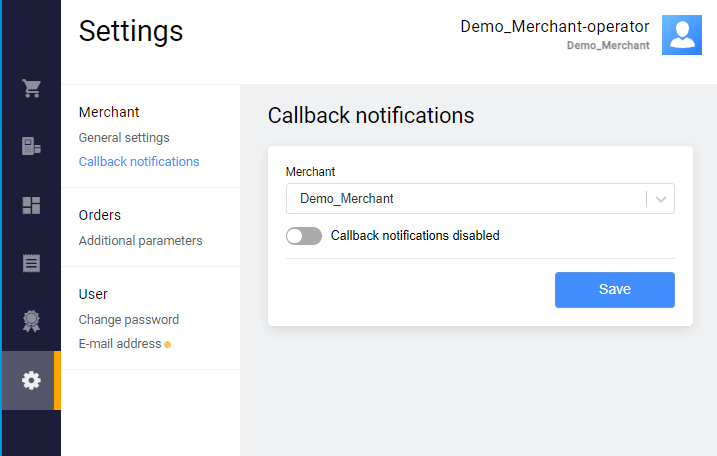Click the Demo_Merchant subtitle under username
This screenshot has width=717, height=456.
tap(608, 45)
